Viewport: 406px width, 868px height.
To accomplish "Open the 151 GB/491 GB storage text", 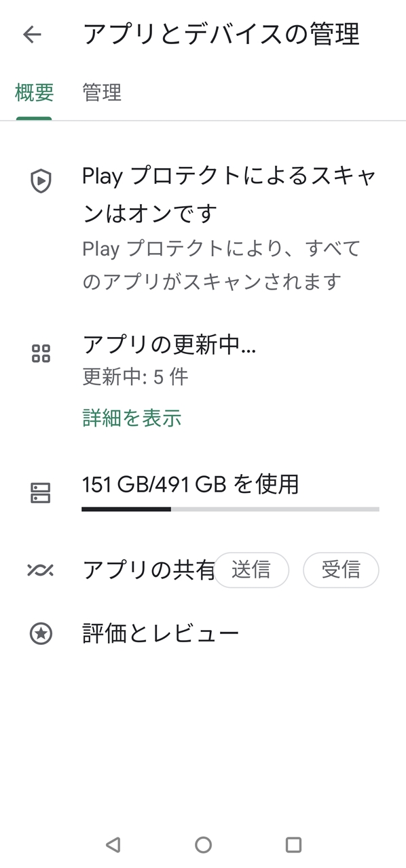I will coord(190,484).
